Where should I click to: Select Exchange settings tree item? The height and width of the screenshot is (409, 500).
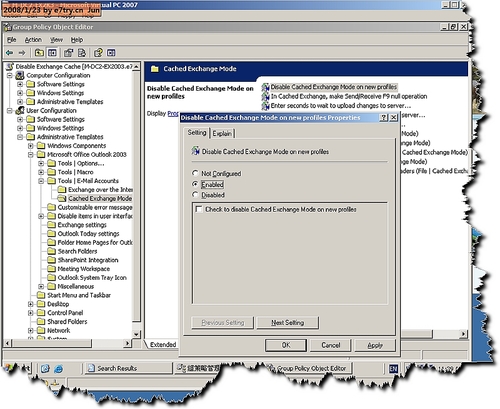82,225
